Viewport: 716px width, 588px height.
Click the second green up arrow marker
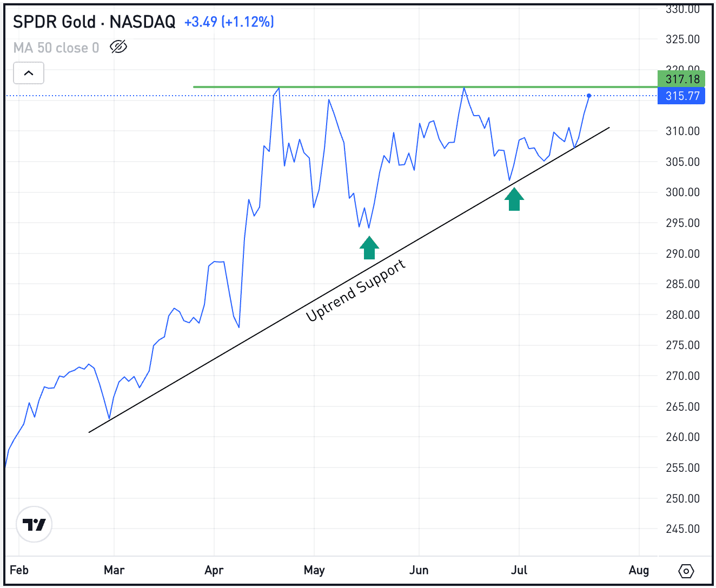click(514, 199)
